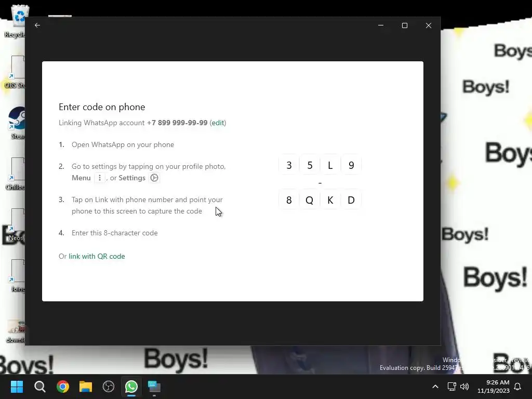Screen dimensions: 532x399
Task: Select code character box showing 8
Action: pos(289,200)
